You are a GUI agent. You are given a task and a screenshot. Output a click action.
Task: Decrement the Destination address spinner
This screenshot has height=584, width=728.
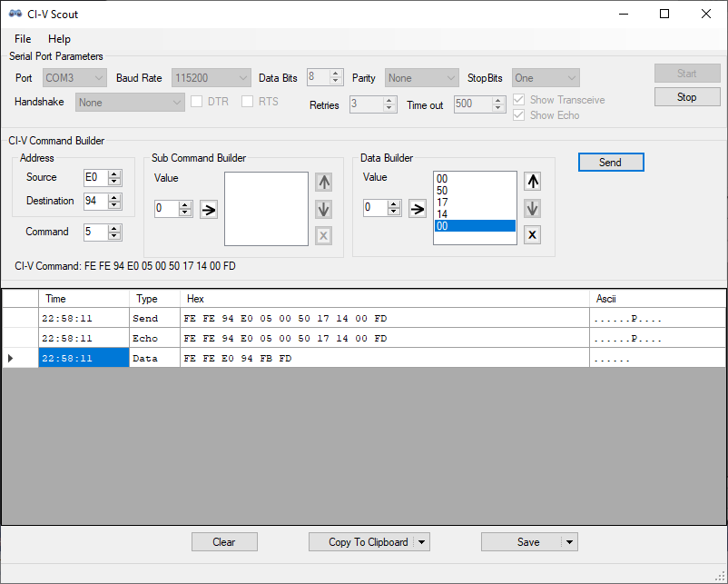pyautogui.click(x=114, y=205)
